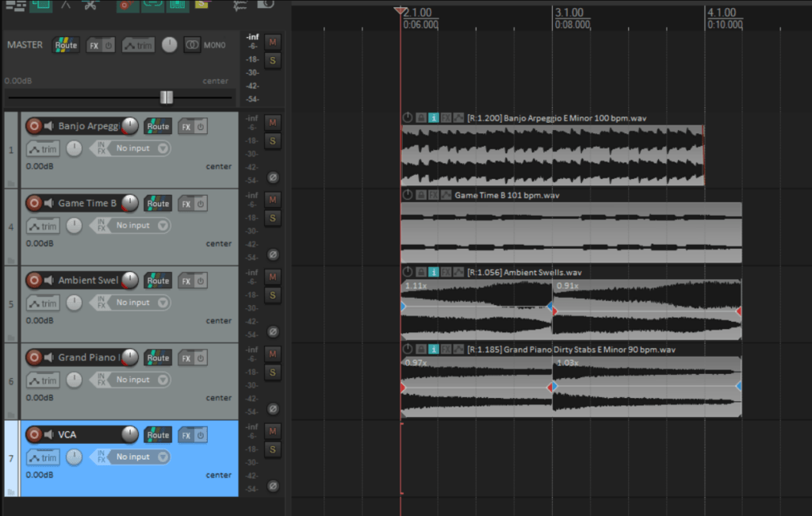The image size is (812, 516).
Task: Click the MASTER pan knob
Action: coord(170,45)
